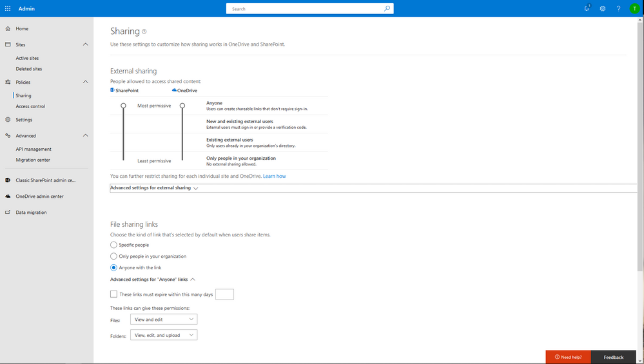Open the settings gear in top bar
644x364 pixels.
[603, 8]
